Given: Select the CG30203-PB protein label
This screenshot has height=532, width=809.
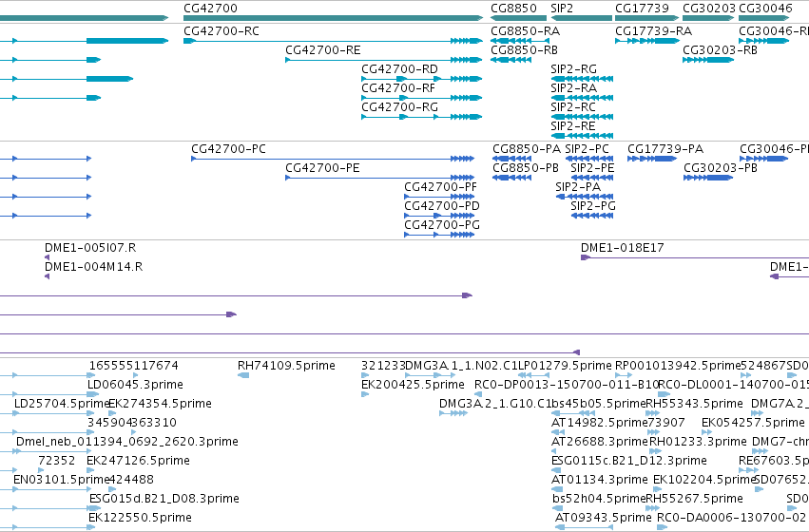Looking at the screenshot, I should [x=721, y=168].
